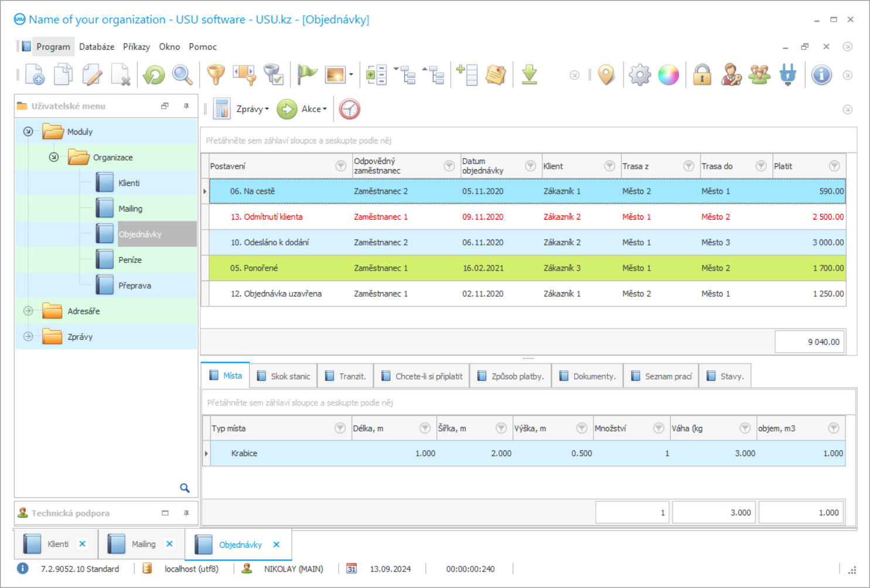870x588 pixels.
Task: Toggle filter on Klient column header
Action: (x=609, y=166)
